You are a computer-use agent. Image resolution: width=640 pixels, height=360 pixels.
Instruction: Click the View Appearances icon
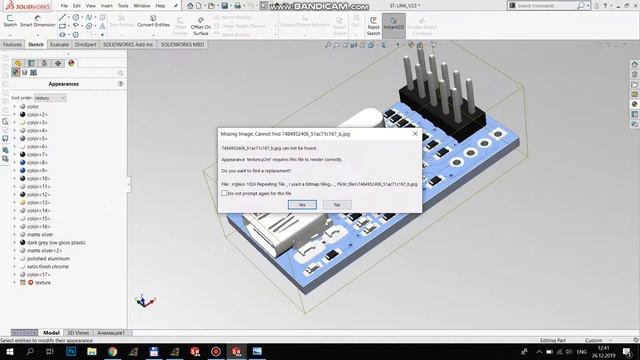pos(16,72)
